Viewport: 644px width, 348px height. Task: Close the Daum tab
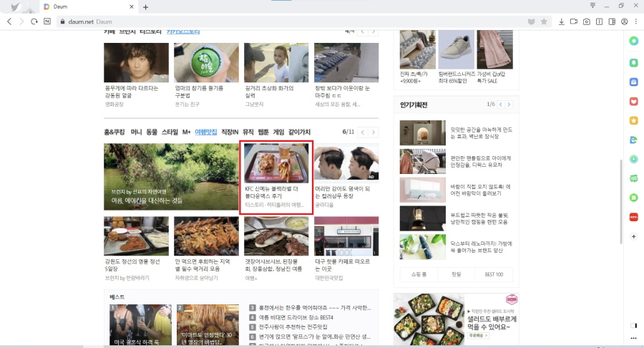132,6
